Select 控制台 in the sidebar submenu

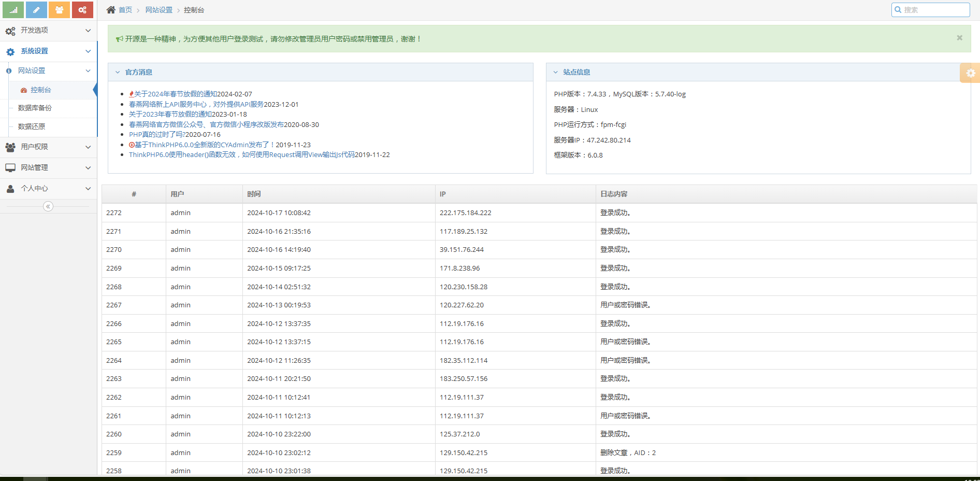(40, 90)
